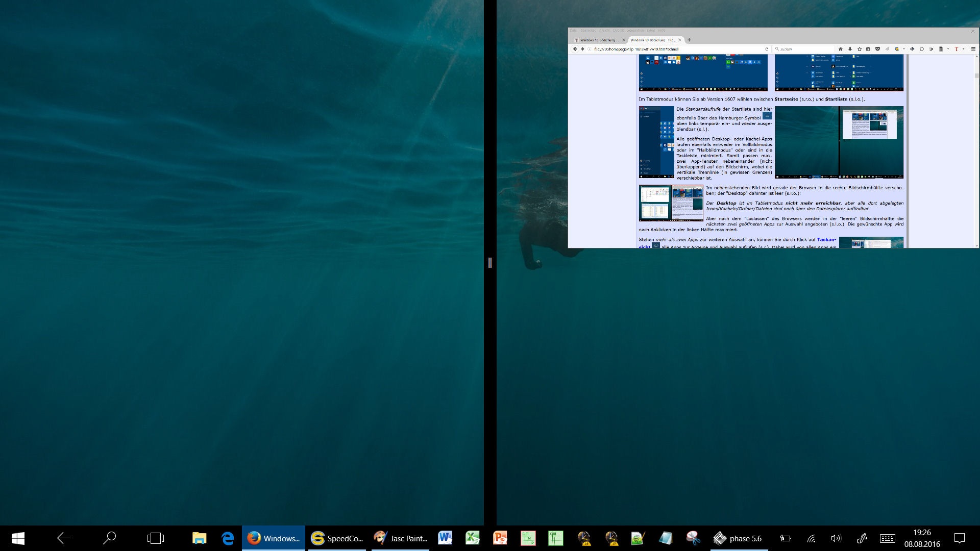Bookmark page with star icon
This screenshot has height=551, width=980.
[x=860, y=49]
